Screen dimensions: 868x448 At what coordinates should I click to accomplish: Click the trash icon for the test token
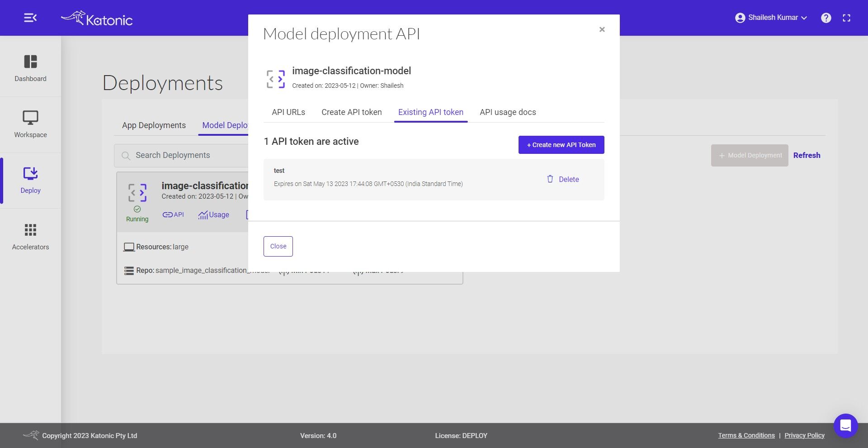(x=550, y=179)
